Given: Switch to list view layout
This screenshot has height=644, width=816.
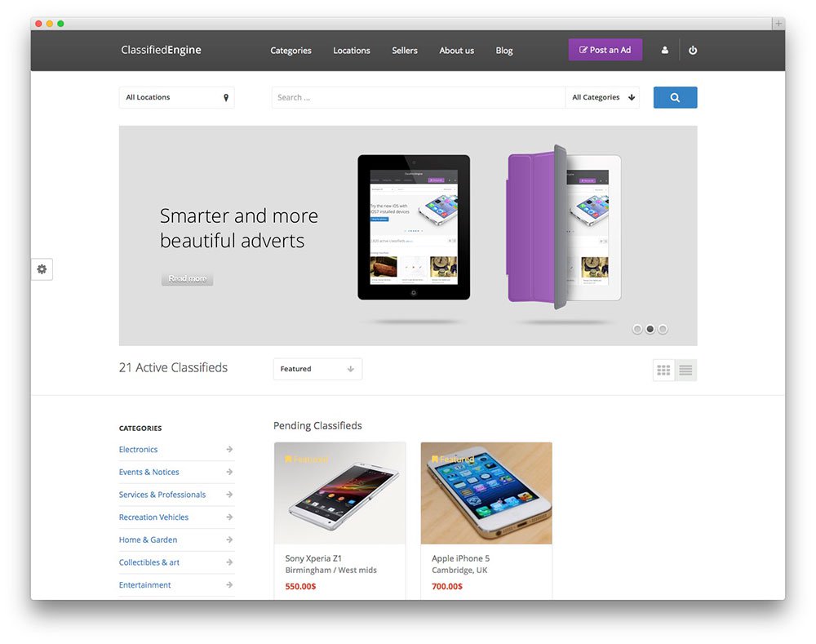Looking at the screenshot, I should pyautogui.click(x=686, y=370).
